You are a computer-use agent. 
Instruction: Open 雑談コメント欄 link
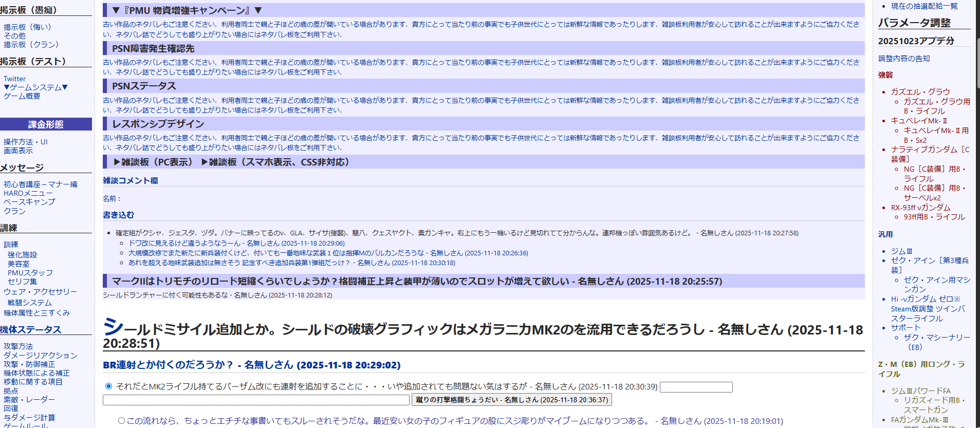(130, 180)
